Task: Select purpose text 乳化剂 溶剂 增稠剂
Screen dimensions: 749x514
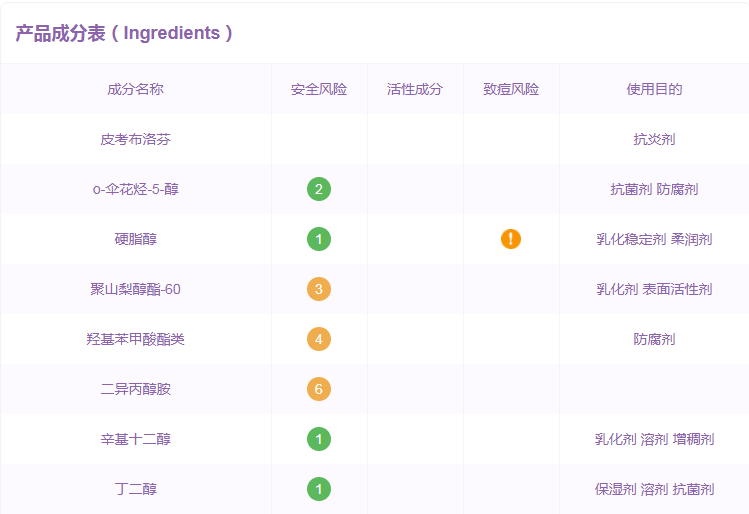Action: (x=654, y=439)
